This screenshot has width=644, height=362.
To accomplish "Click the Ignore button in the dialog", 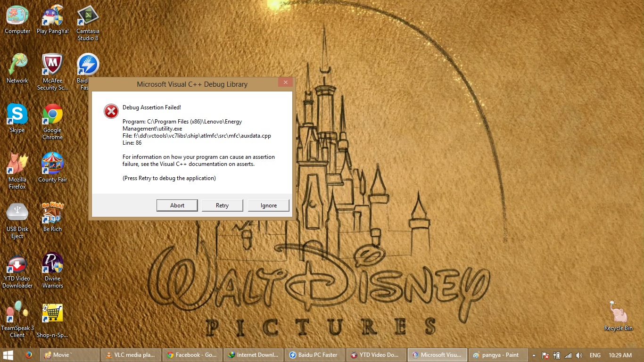I will tap(269, 206).
